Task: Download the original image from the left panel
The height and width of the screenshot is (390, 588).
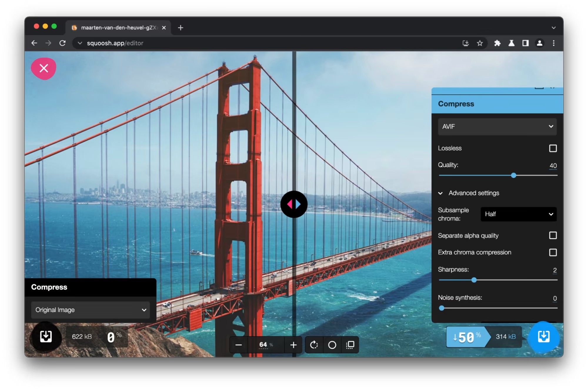Action: [x=46, y=336]
